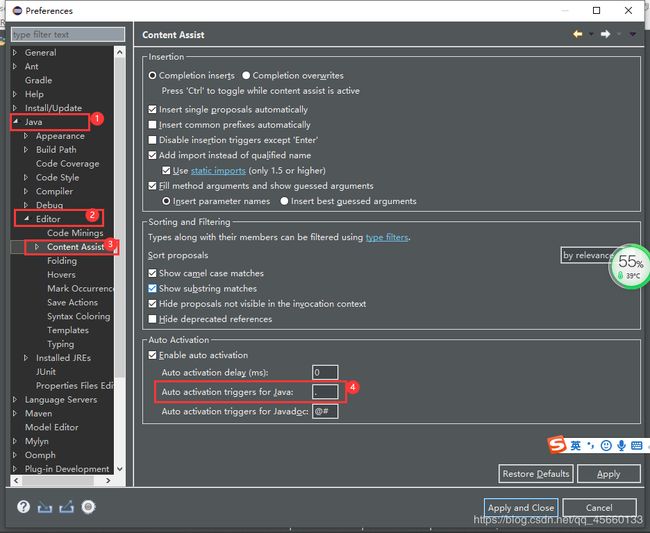Toggle Use static imports checkbox
The width and height of the screenshot is (650, 533).
point(166,170)
